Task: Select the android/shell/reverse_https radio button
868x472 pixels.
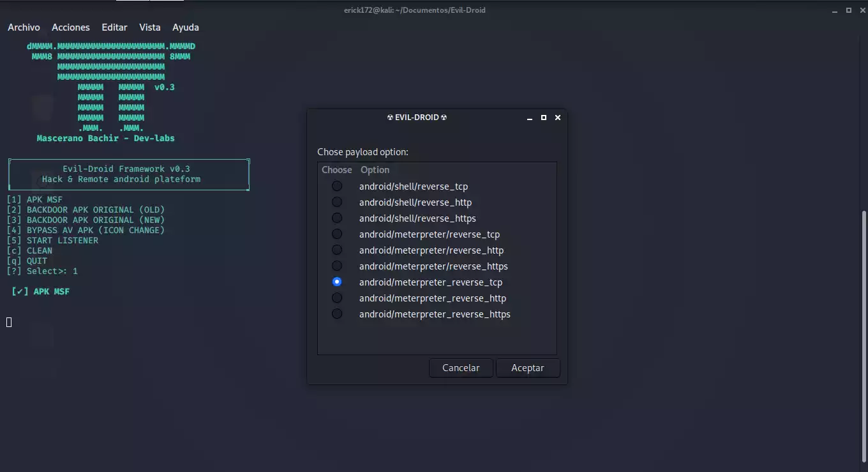Action: (x=337, y=218)
